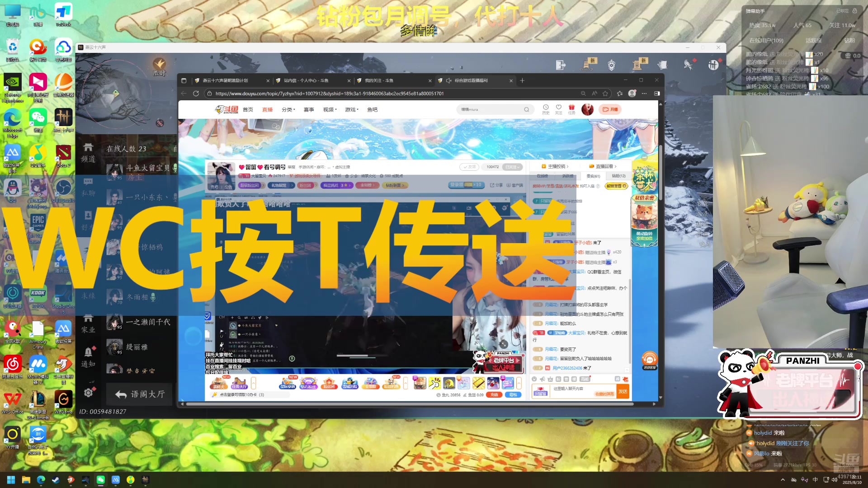868x488 pixels.
Task: Expand the 分类 category dropdown
Action: pos(288,109)
